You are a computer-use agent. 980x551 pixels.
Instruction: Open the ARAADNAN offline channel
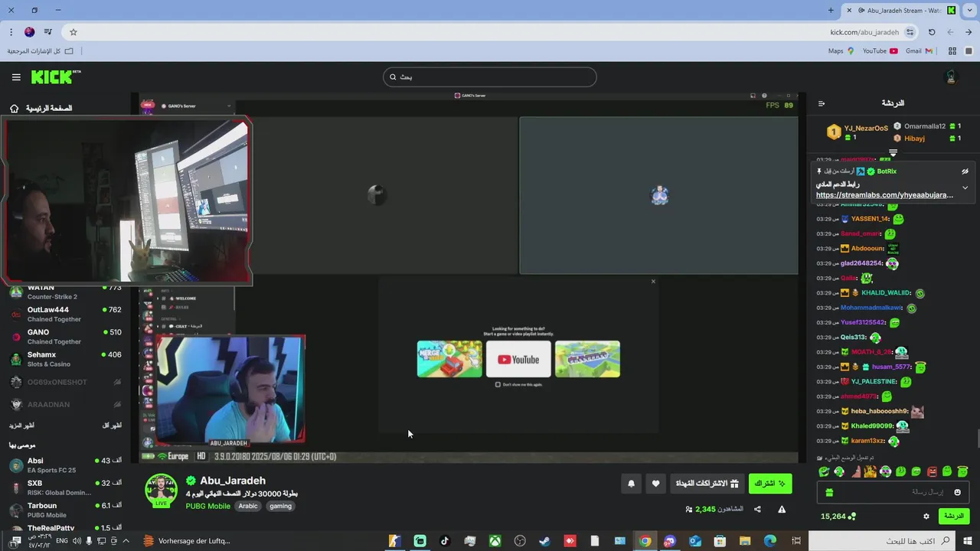66,404
